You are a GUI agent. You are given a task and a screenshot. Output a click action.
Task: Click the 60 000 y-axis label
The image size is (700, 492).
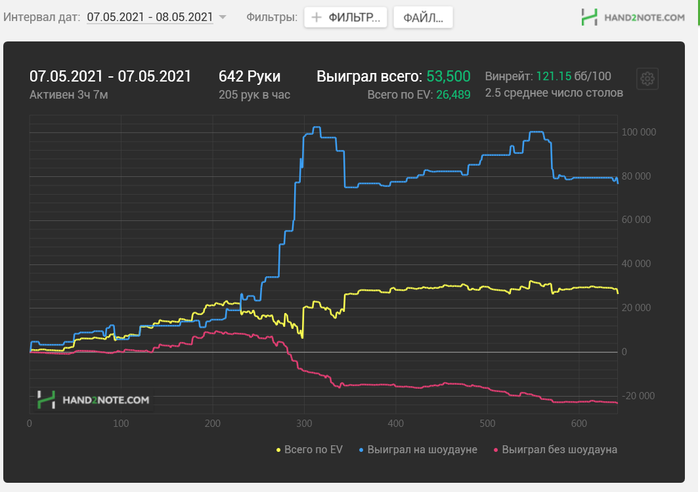click(x=636, y=220)
